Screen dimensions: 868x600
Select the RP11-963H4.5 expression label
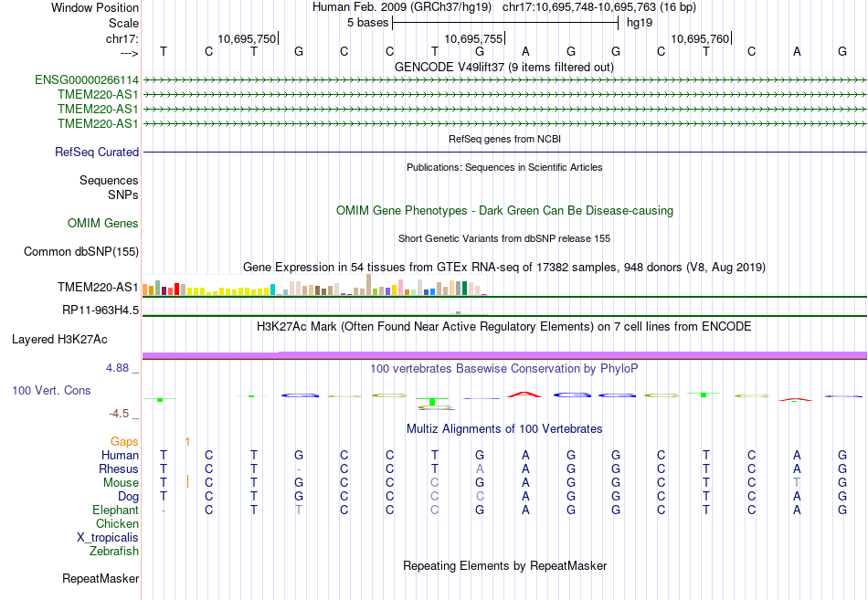pyautogui.click(x=101, y=310)
